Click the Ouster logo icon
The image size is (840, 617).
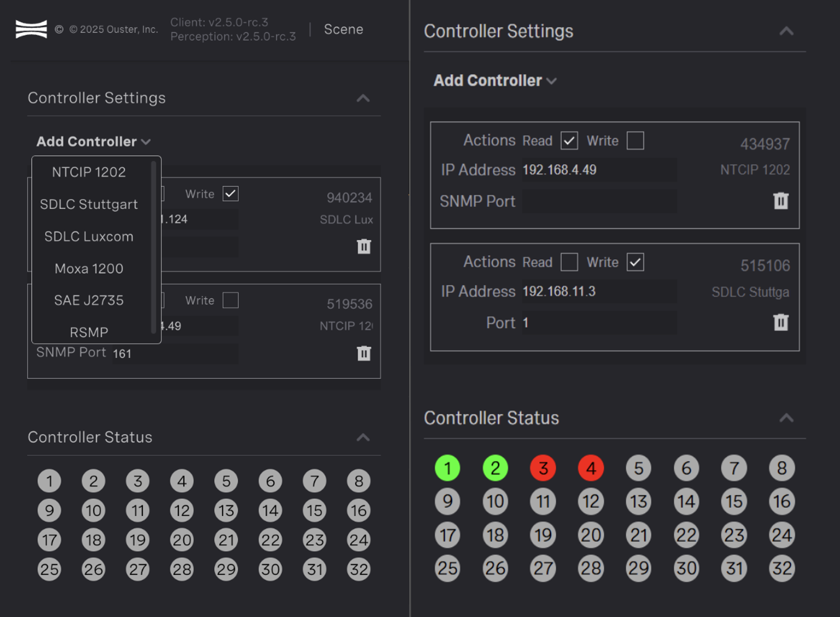click(x=31, y=29)
